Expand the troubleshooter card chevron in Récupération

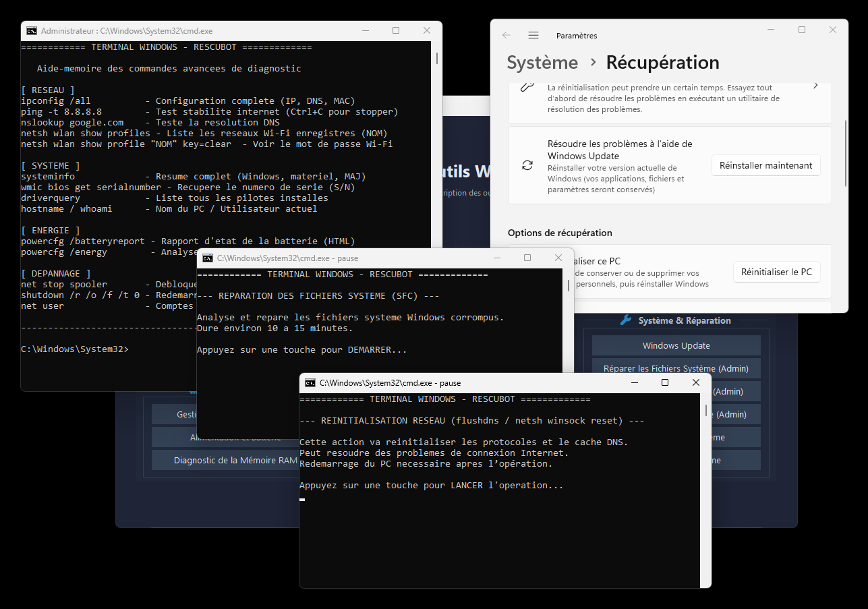[815, 86]
